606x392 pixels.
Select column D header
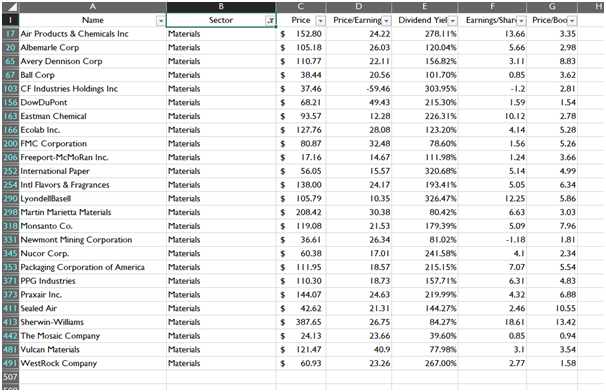coord(359,7)
